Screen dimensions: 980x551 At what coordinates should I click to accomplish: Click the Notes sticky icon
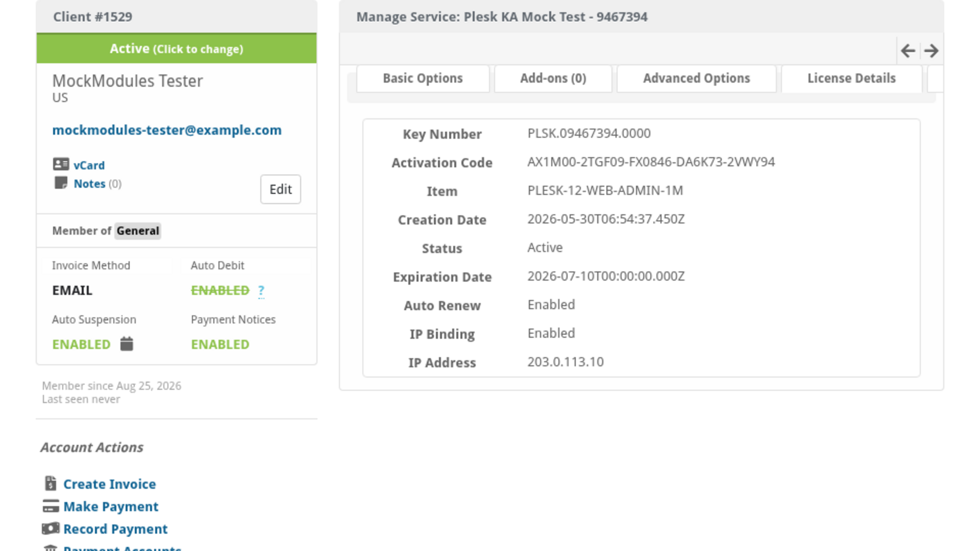coord(61,183)
